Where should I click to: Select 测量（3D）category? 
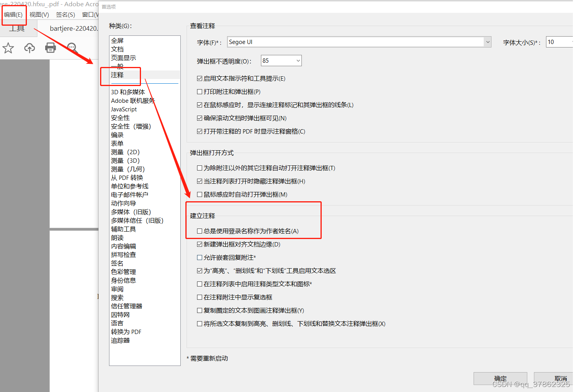pos(125,160)
